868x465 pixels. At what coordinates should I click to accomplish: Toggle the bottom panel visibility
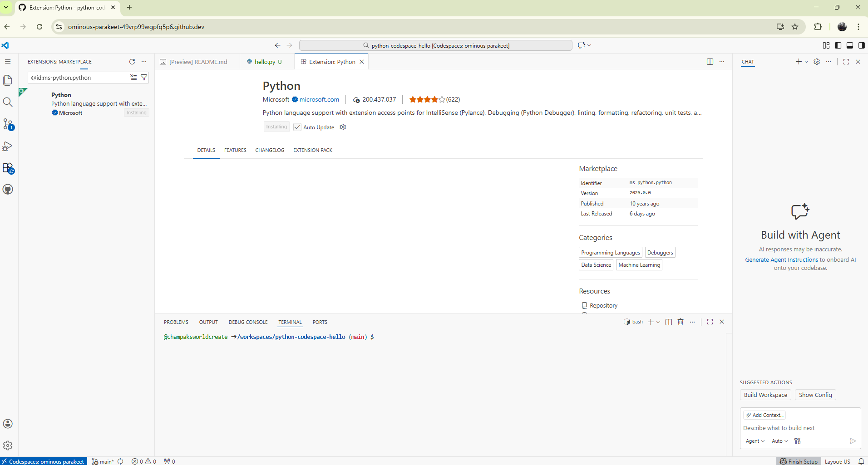pyautogui.click(x=850, y=45)
